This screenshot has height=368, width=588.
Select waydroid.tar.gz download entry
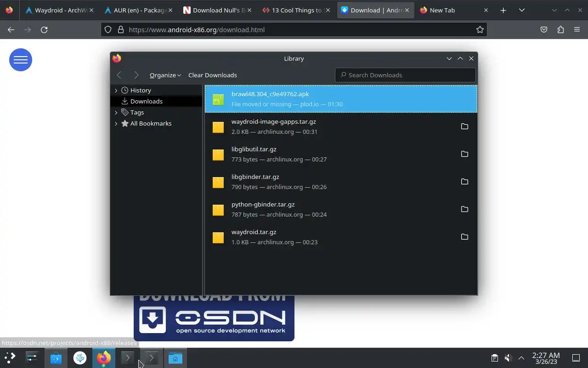(341, 237)
